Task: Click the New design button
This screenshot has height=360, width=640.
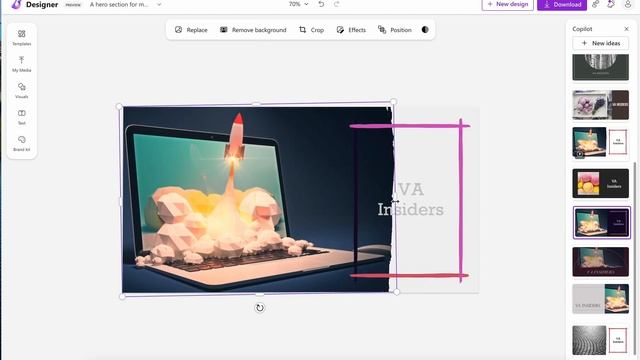Action: (507, 4)
